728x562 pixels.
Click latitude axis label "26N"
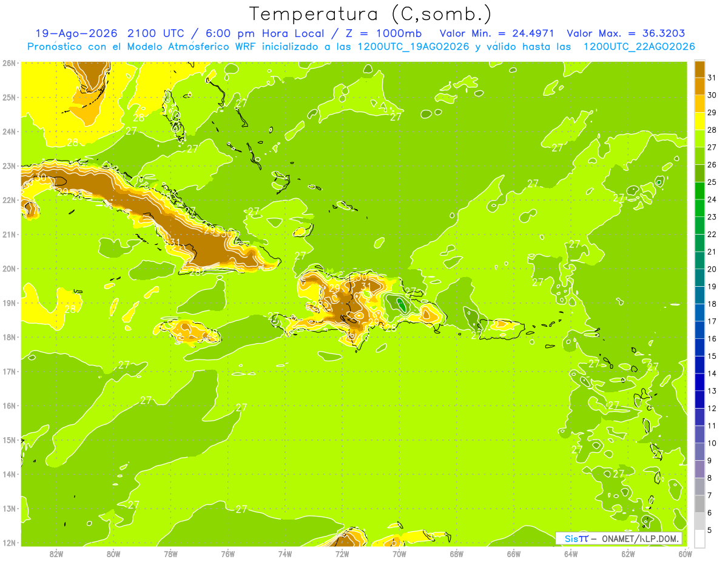point(8,63)
